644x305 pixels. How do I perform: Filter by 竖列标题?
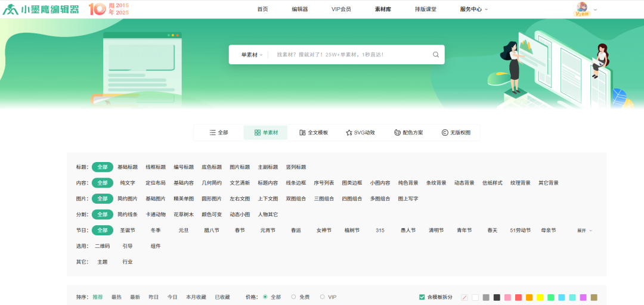pyautogui.click(x=296, y=167)
